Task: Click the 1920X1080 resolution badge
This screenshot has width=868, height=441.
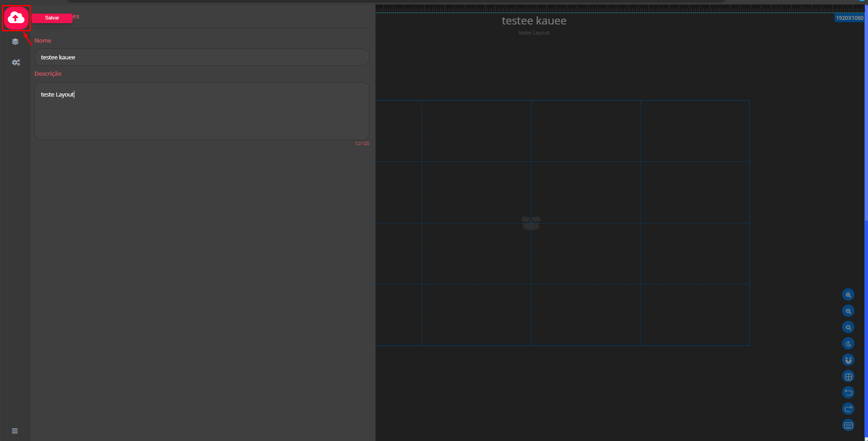Action: 849,17
